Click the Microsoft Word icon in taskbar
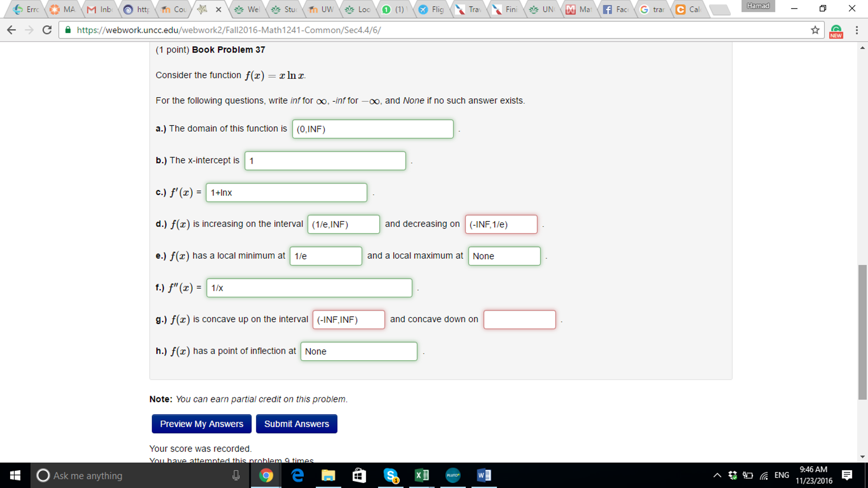Viewport: 868px width, 488px height. (484, 475)
